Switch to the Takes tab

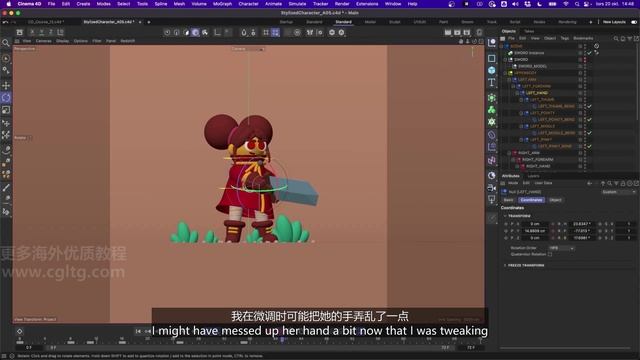(529, 31)
